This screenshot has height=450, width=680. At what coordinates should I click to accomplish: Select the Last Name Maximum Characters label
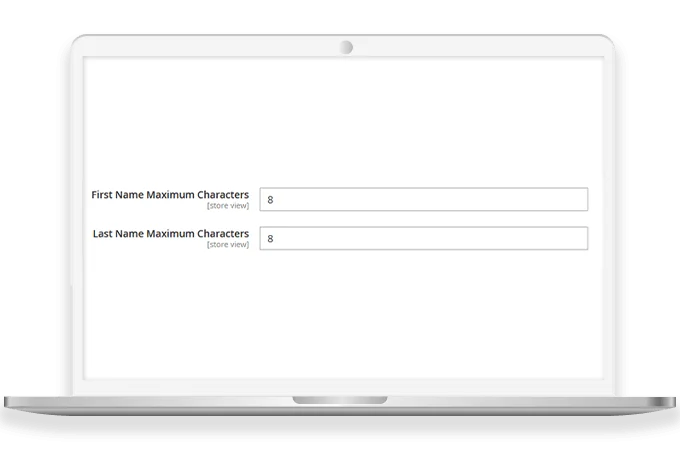coord(171,234)
